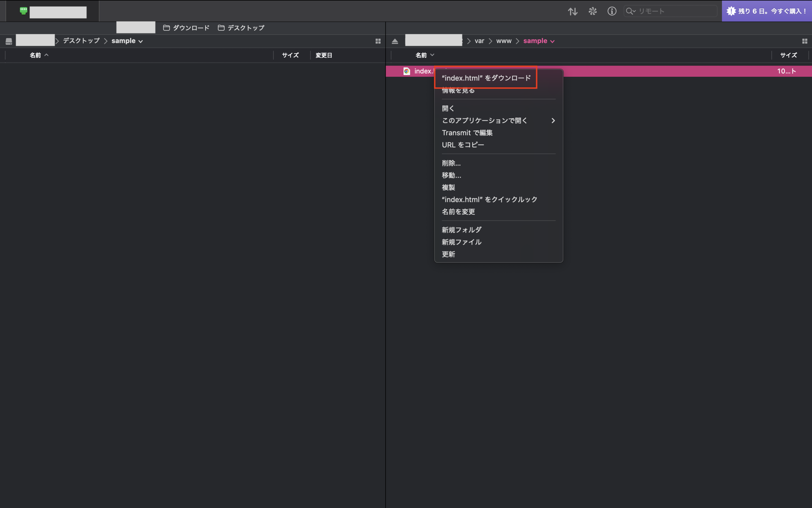Click the 10...ト size cell of index.html
812x508 pixels.
786,71
